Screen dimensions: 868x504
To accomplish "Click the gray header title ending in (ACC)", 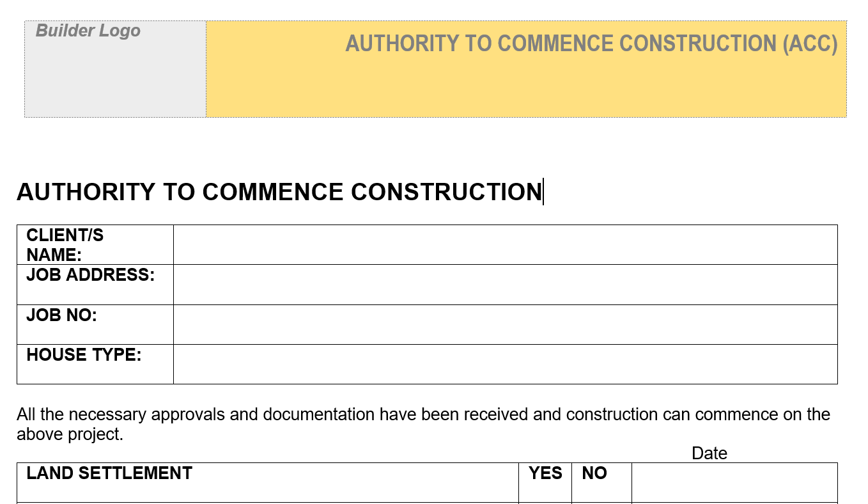I will click(x=591, y=43).
